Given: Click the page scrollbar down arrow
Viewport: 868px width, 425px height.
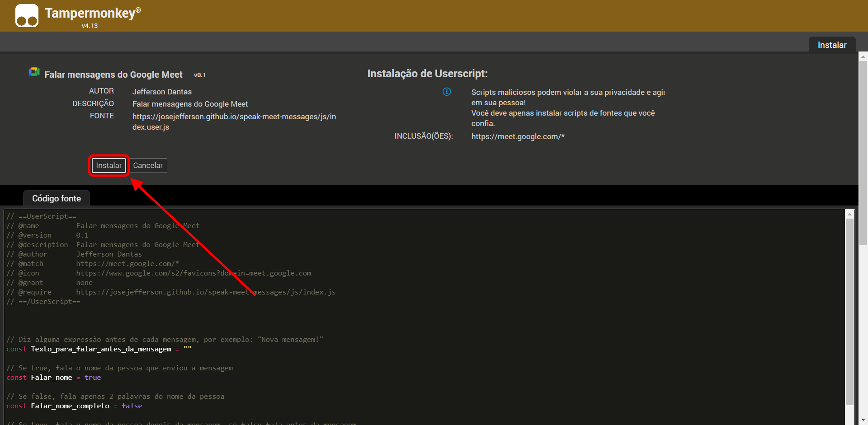Looking at the screenshot, I should (863, 420).
